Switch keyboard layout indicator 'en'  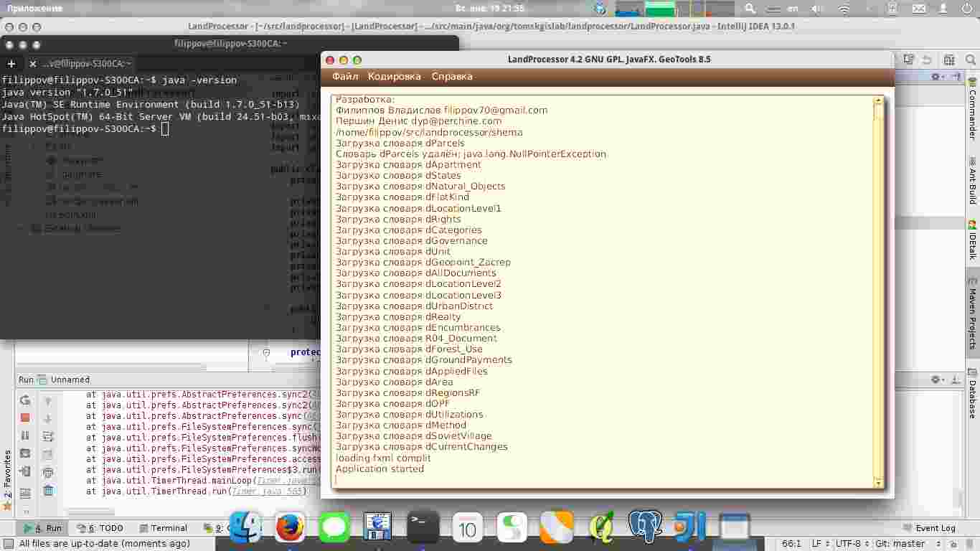[793, 9]
